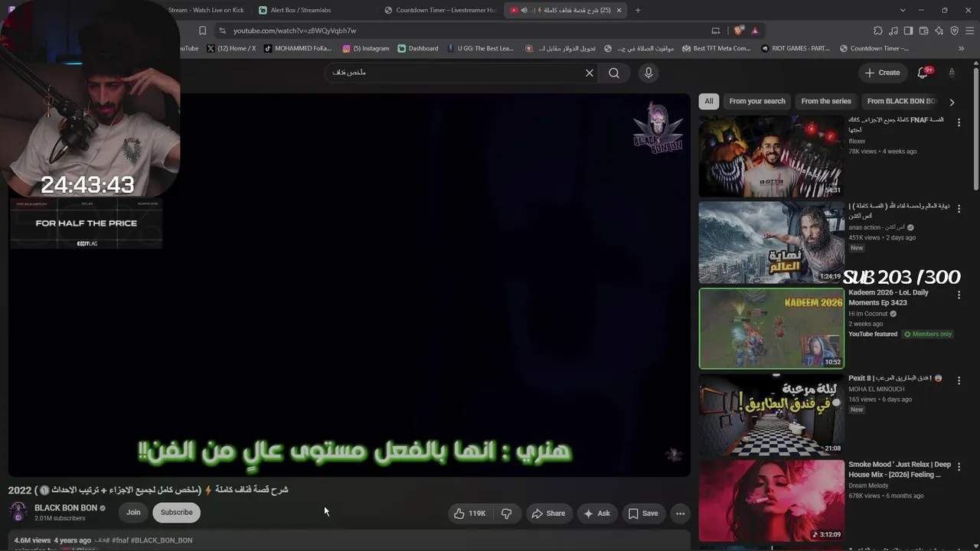Viewport: 980px width, 551px height.
Task: Share this video
Action: (548, 514)
